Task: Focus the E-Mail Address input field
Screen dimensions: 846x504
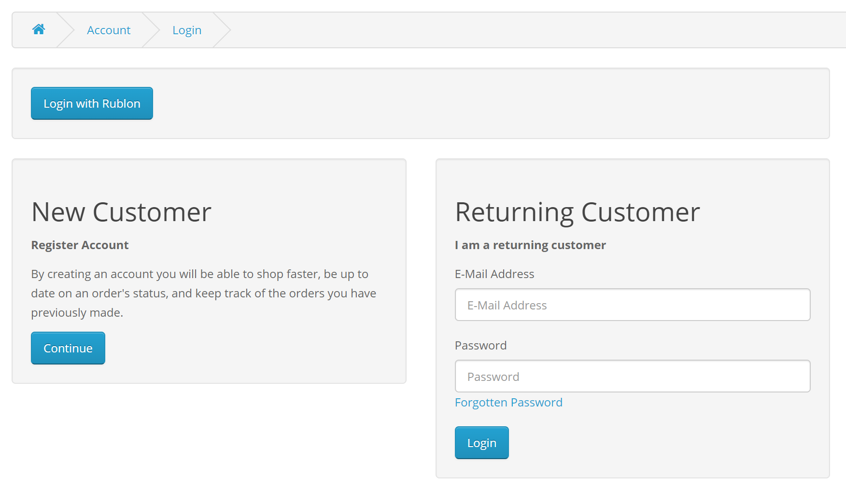Action: [633, 305]
